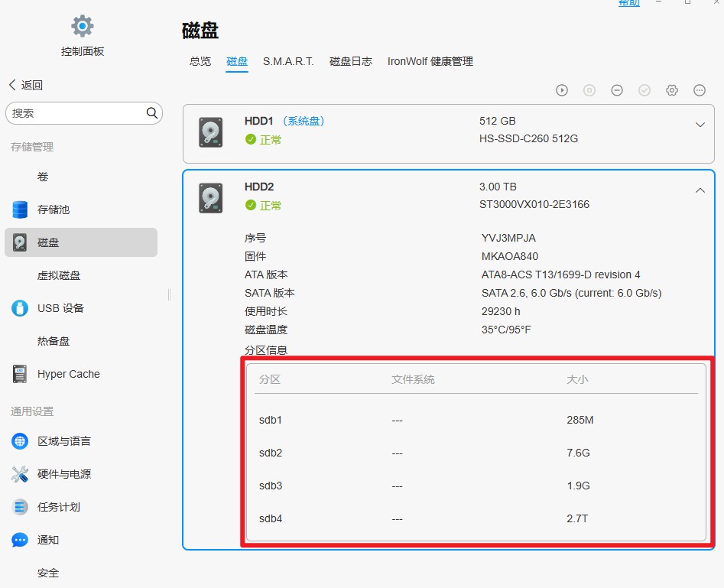724x588 pixels.
Task: Click the sidebar resize handle
Action: pos(169,294)
